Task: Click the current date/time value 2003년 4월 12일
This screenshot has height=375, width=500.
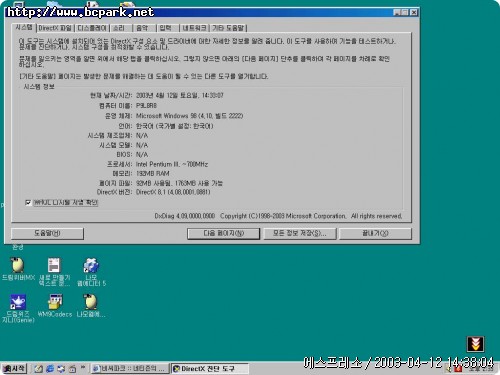Action: coord(180,95)
